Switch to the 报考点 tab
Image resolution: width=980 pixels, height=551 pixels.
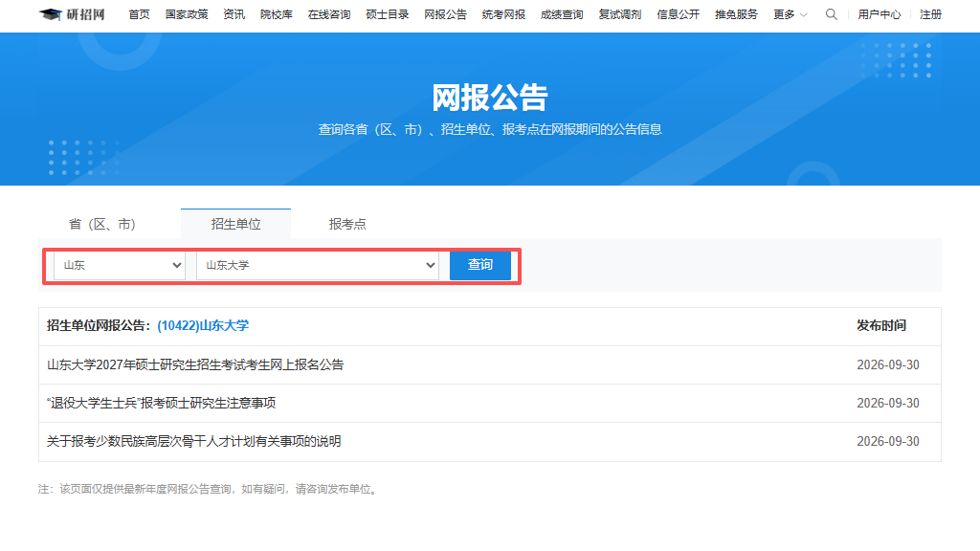point(347,224)
